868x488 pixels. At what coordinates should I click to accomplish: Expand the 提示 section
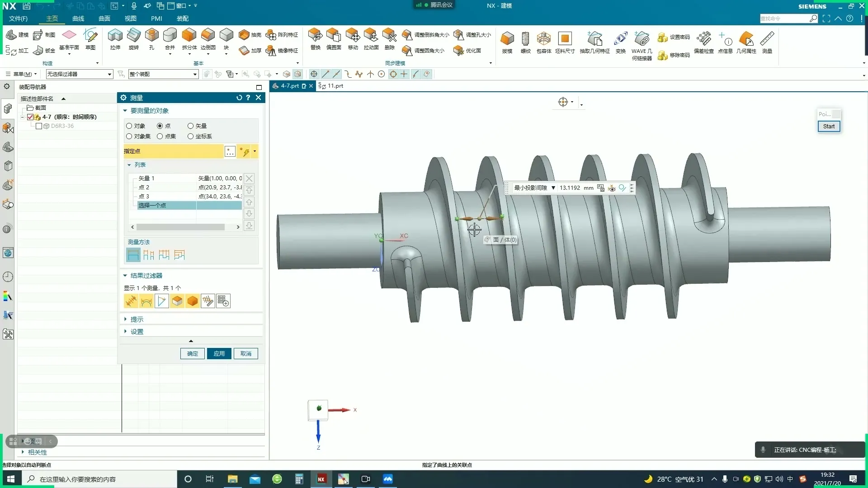point(137,319)
